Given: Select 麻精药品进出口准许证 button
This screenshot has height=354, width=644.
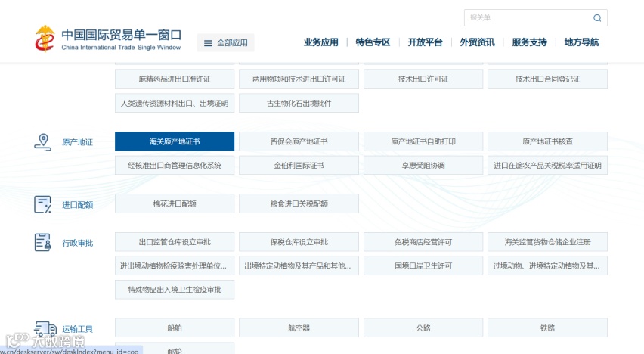Looking at the screenshot, I should point(175,79).
